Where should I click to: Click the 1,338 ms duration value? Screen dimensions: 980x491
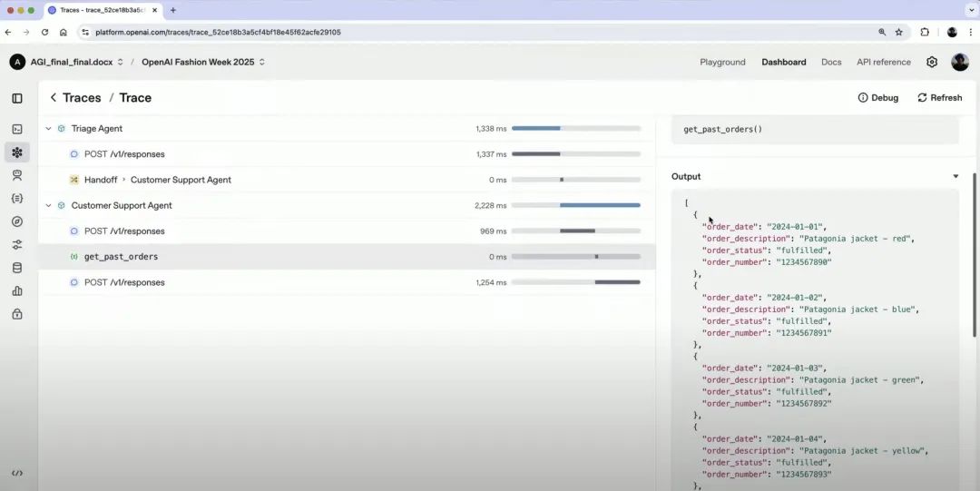point(491,128)
